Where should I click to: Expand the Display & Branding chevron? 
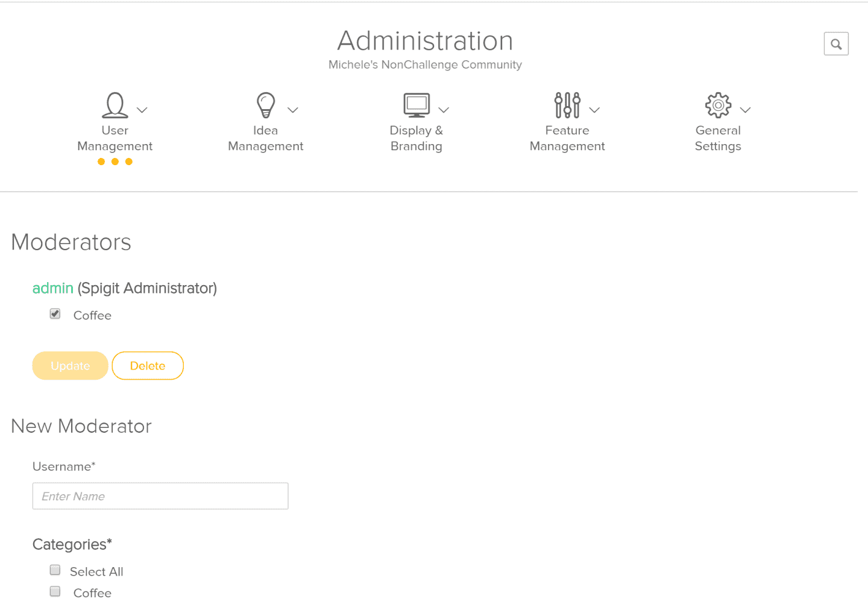(x=444, y=110)
